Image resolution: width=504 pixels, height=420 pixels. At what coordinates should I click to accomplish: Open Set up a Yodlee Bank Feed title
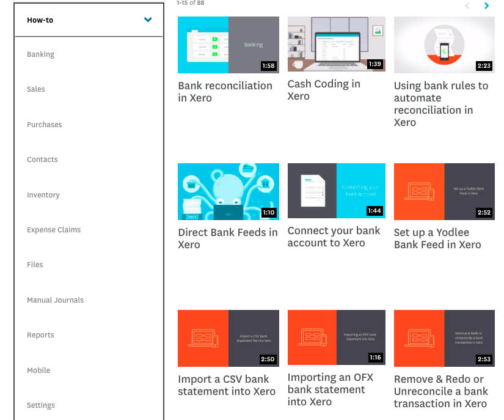[437, 238]
